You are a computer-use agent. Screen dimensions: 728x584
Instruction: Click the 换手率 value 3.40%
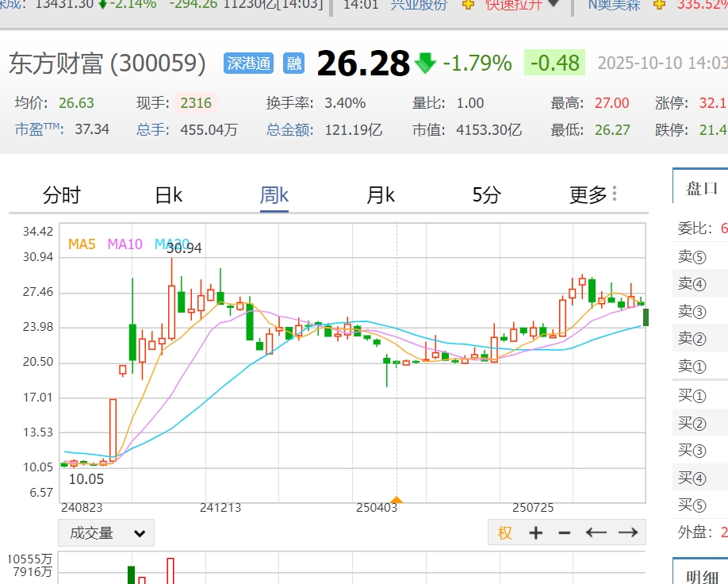pos(345,102)
